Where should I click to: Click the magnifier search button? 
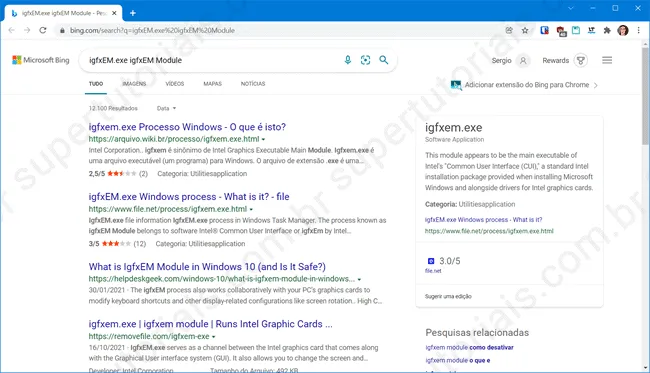[384, 60]
